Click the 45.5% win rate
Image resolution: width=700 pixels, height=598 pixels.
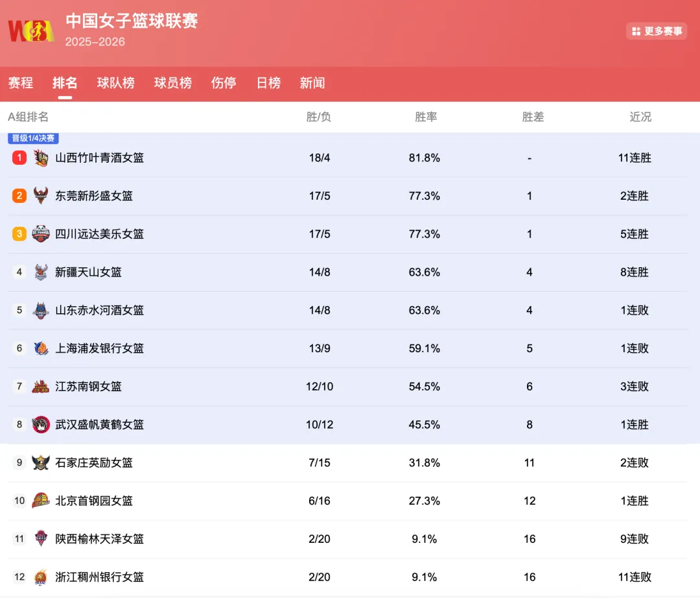click(x=425, y=424)
